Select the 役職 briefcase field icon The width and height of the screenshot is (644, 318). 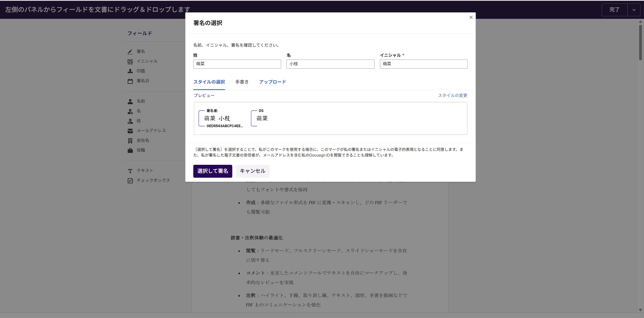[130, 150]
